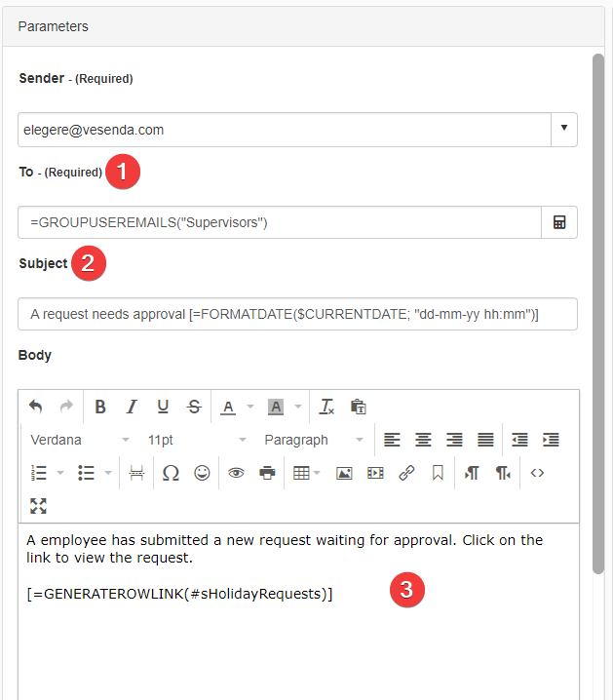Switch the editor to fullscreen
The image size is (613, 700).
point(38,505)
